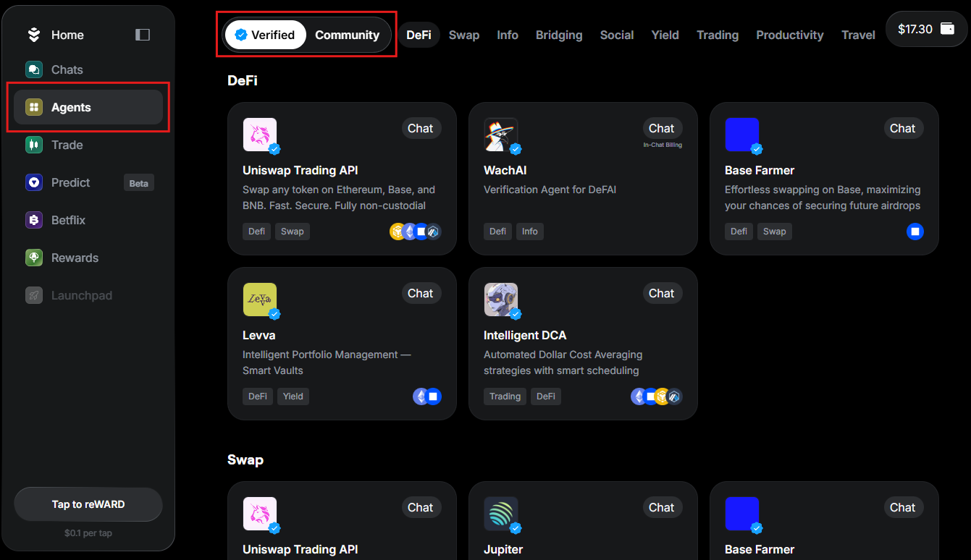Open the wallet balance icon
This screenshot has height=560, width=971.
click(947, 29)
